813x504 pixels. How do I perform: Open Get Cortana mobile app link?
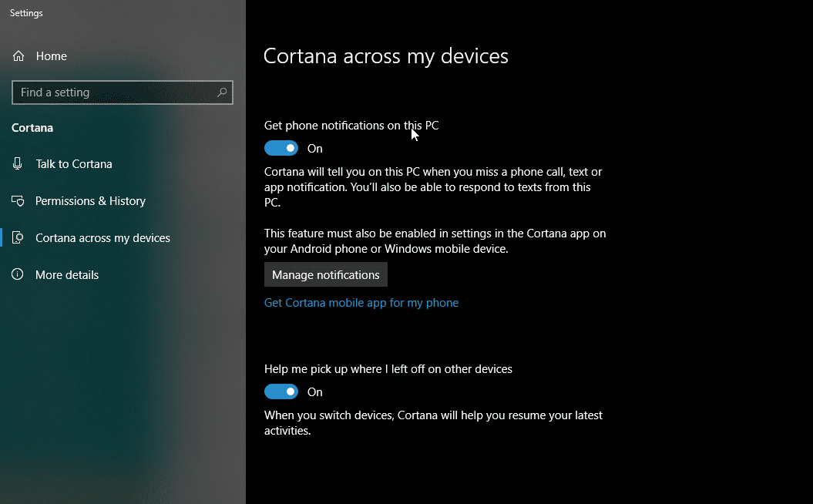coord(361,303)
